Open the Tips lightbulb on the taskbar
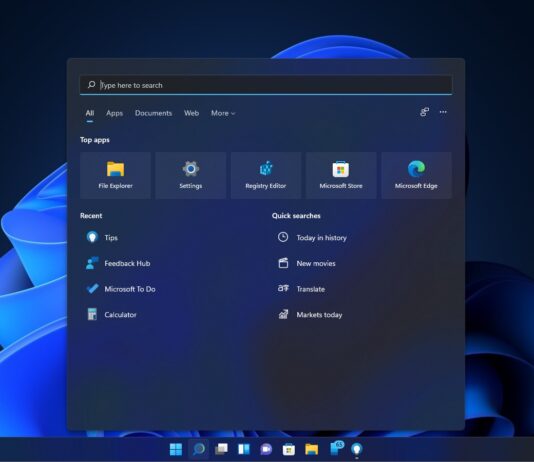The height and width of the screenshot is (462, 534). [x=357, y=449]
